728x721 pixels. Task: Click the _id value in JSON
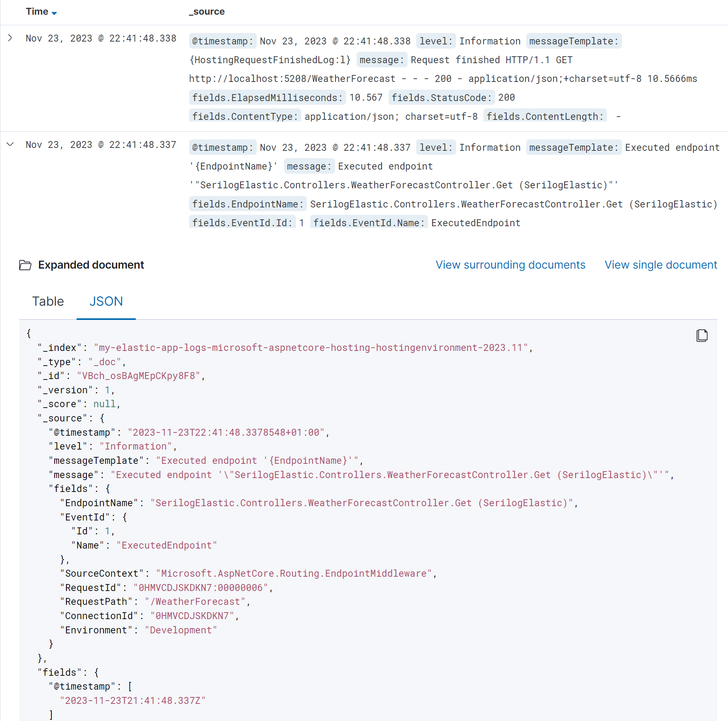139,376
